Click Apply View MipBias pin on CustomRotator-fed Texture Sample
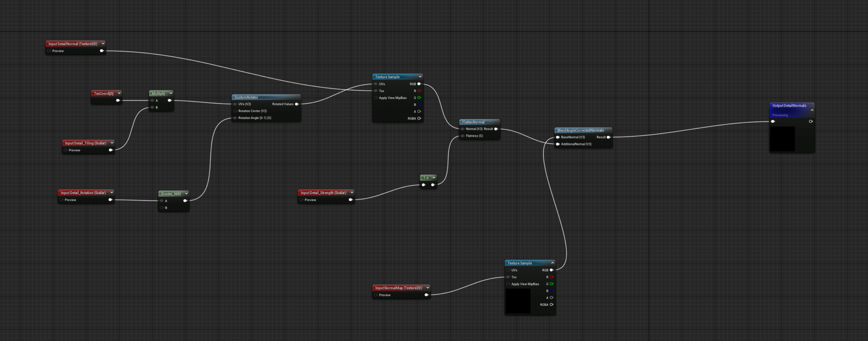This screenshot has width=868, height=341. click(x=376, y=98)
